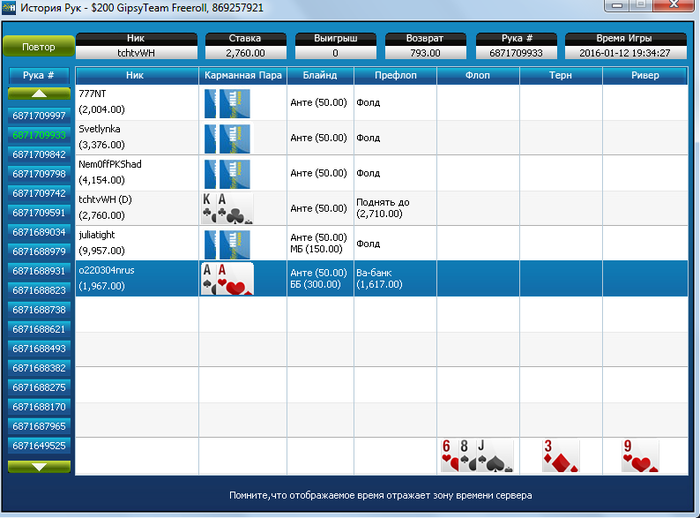This screenshot has height=518, width=700.
Task: Click juliatight's МБ (150.00) blind entry
Action: click(316, 249)
